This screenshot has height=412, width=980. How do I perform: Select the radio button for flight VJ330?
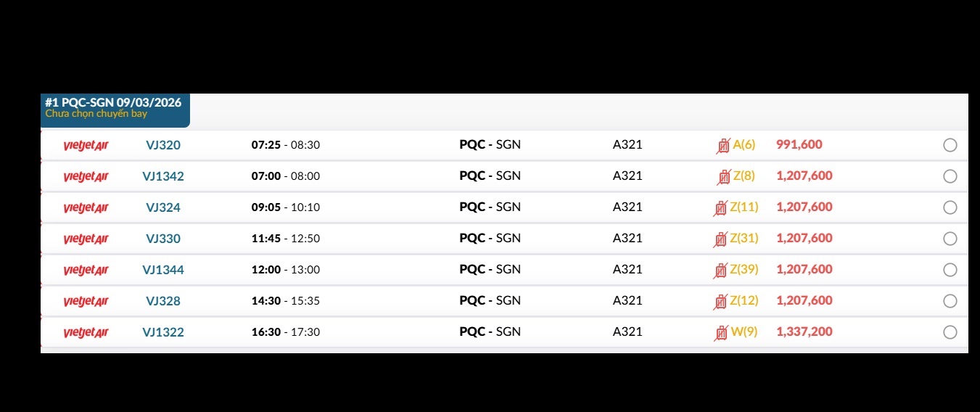pyautogui.click(x=950, y=239)
